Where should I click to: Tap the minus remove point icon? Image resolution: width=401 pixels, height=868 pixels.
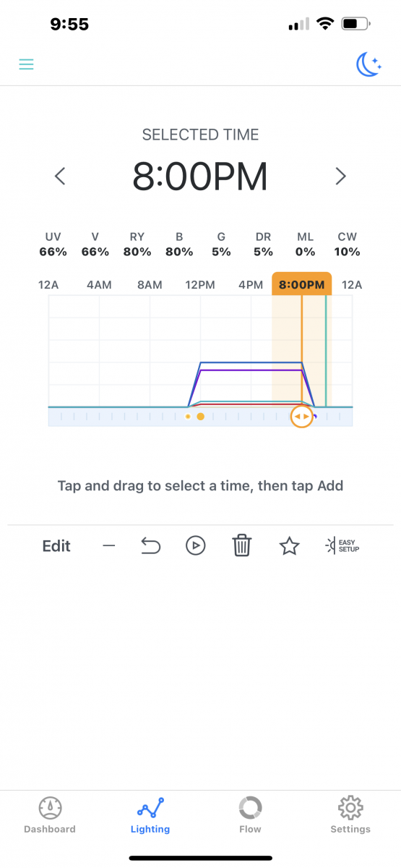[109, 545]
